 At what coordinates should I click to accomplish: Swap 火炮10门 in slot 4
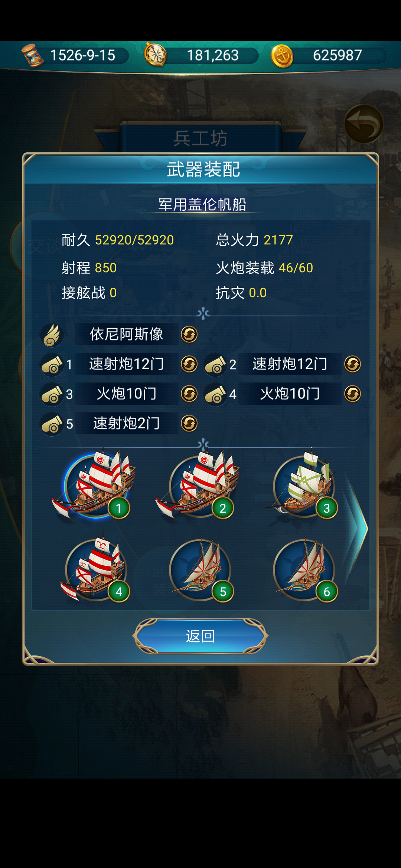pos(352,394)
